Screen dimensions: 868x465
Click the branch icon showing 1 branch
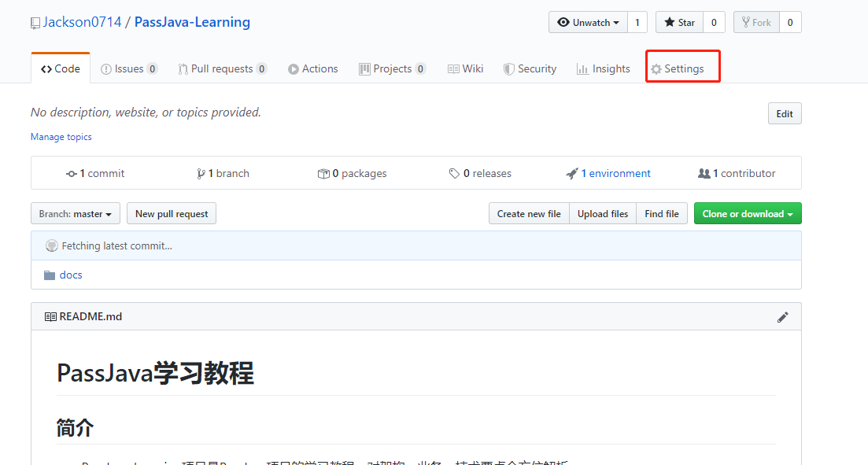tap(201, 173)
